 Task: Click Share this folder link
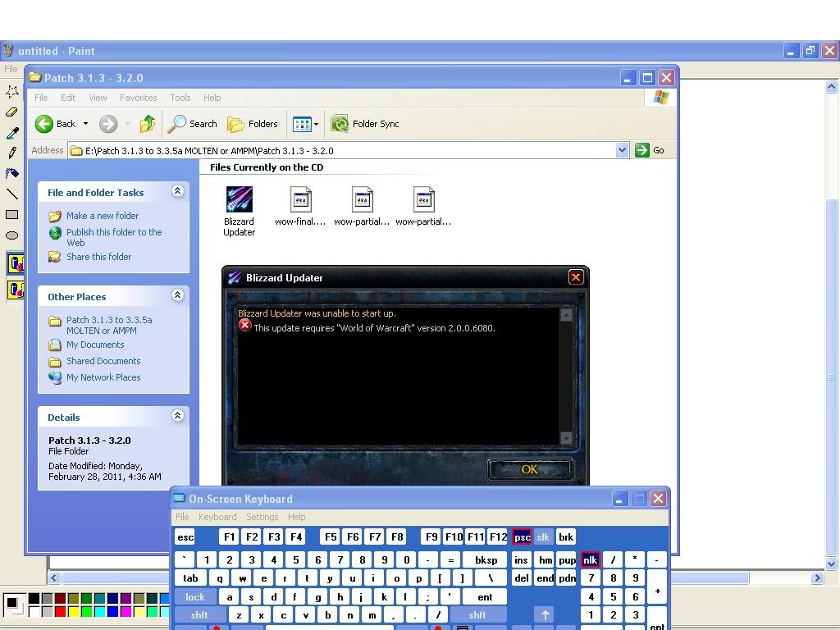pos(98,257)
